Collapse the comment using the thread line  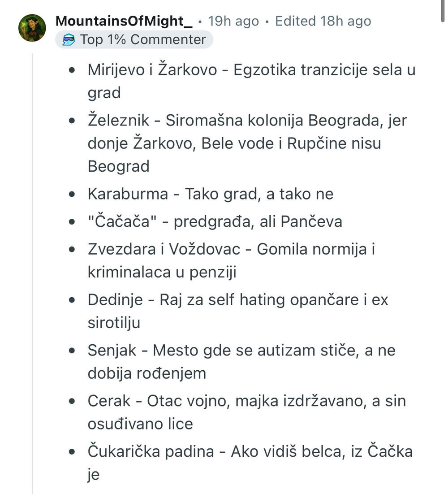click(32, 269)
